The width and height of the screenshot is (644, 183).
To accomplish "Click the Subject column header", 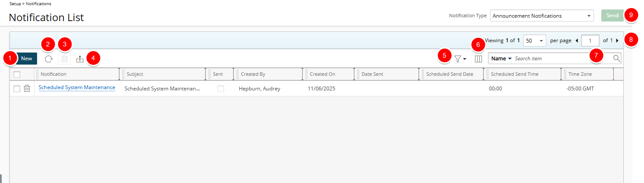I will 135,74.
